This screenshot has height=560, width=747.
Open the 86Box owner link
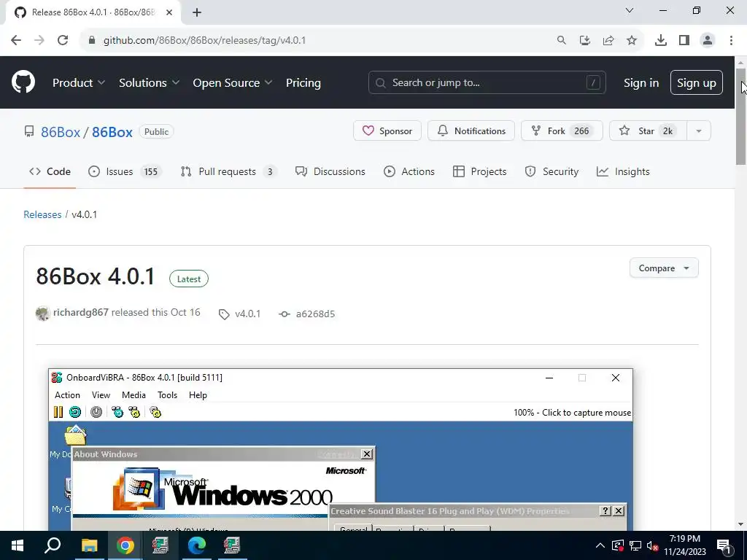pos(61,132)
